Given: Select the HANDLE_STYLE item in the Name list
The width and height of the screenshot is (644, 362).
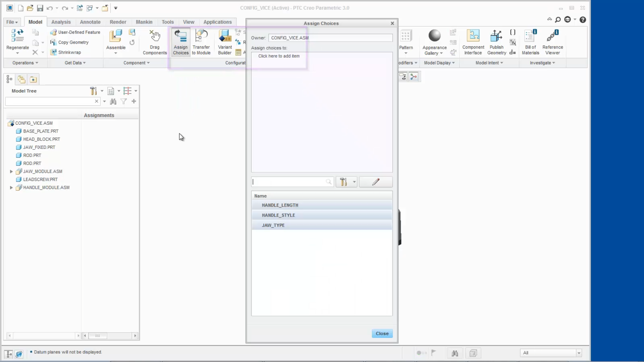Looking at the screenshot, I should click(x=278, y=215).
